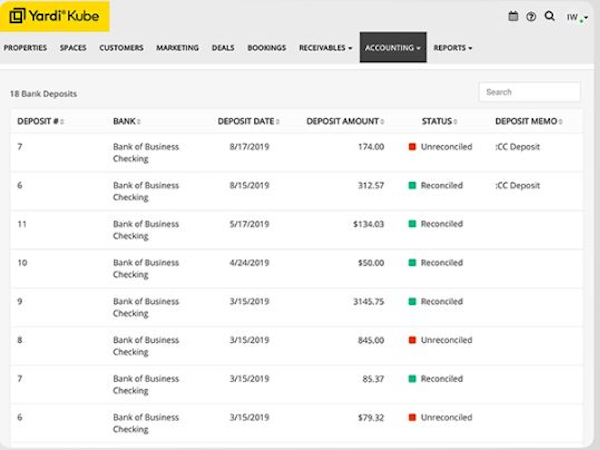Go to the Properties tab
Image resolution: width=600 pixels, height=450 pixels.
point(25,48)
